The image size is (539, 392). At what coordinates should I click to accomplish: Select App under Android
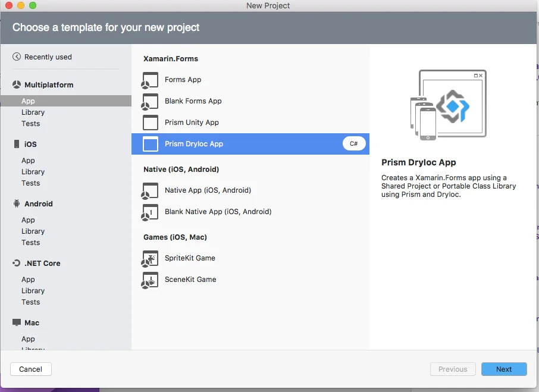click(28, 220)
